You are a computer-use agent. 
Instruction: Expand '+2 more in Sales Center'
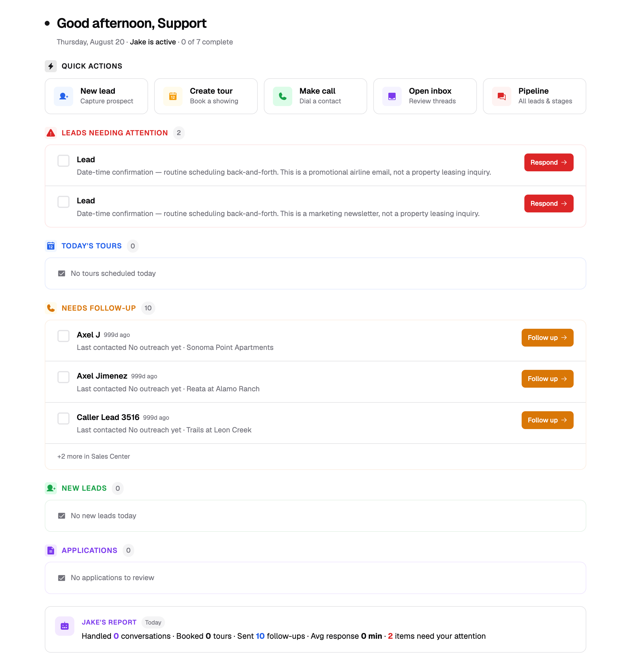pyautogui.click(x=94, y=456)
